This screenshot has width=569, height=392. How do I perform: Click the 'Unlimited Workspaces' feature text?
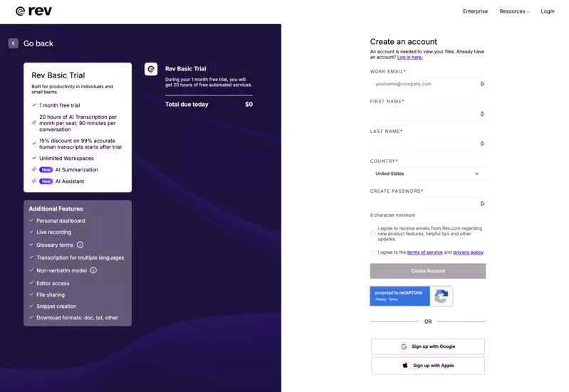point(66,159)
